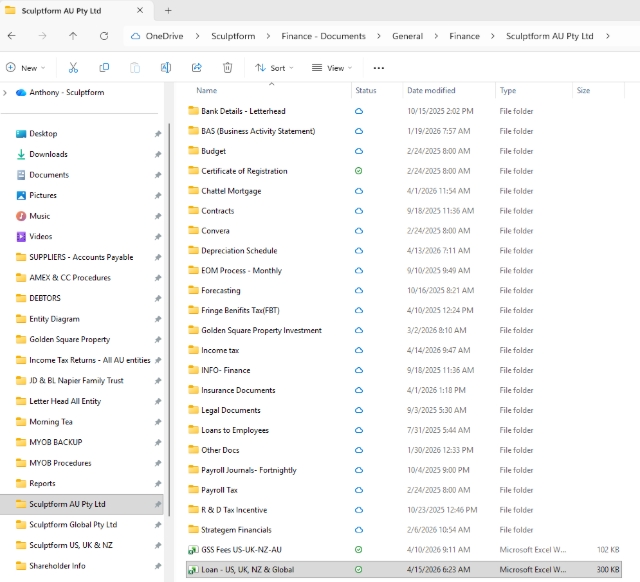Image resolution: width=640 pixels, height=582 pixels.
Task: Open the Sort dropdown
Action: point(274,68)
